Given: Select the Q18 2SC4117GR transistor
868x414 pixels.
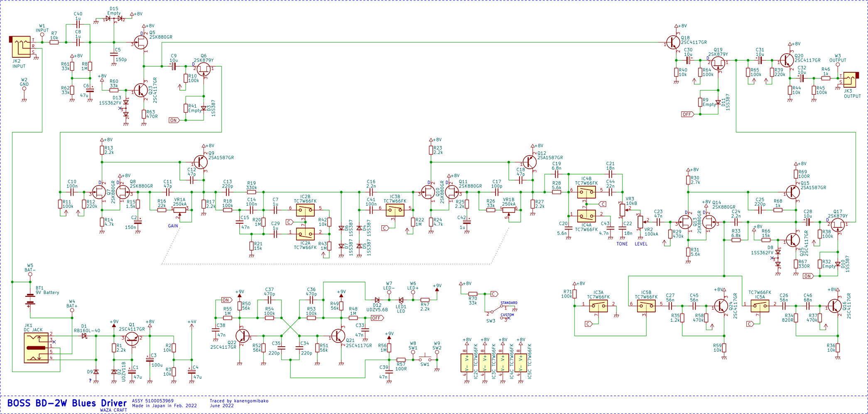Looking at the screenshot, I should coord(673,43).
